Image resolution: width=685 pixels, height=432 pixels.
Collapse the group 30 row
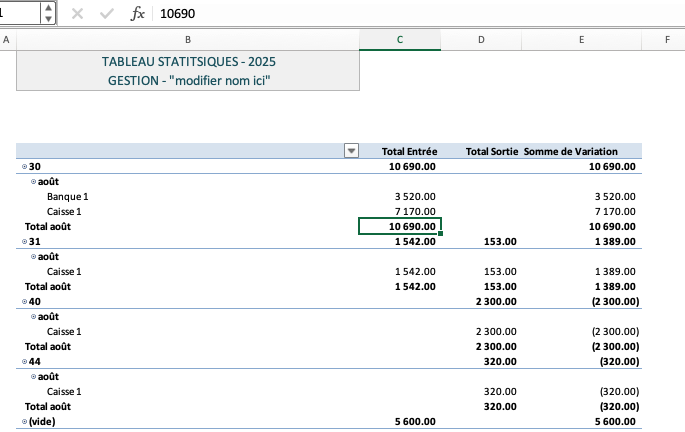pos(24,166)
